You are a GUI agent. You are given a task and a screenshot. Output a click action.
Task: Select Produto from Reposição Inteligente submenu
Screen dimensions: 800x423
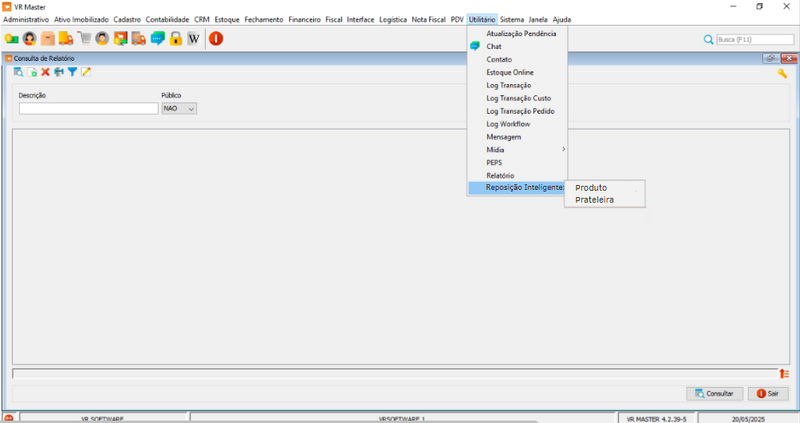click(591, 187)
